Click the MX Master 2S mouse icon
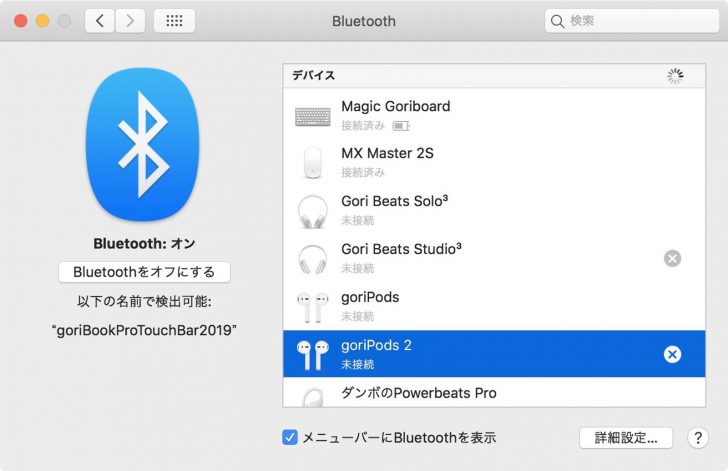728x471 pixels. point(312,163)
